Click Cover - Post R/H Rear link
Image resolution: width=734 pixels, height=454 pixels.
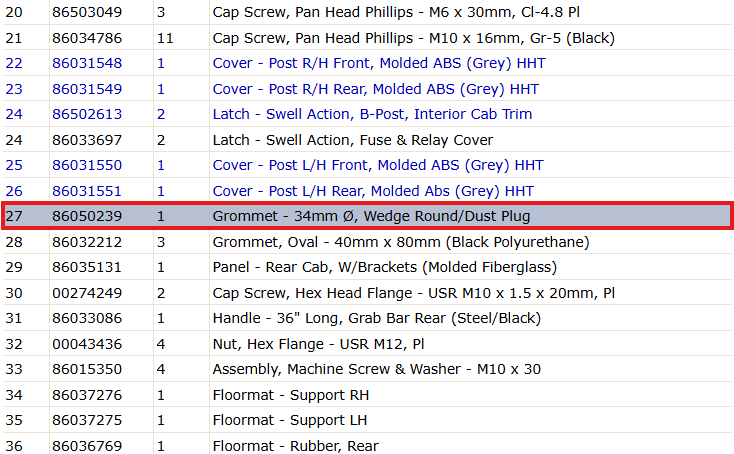(375, 89)
